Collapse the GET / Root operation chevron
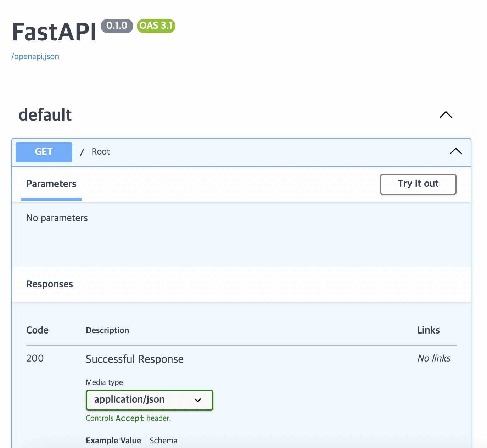 pyautogui.click(x=455, y=151)
